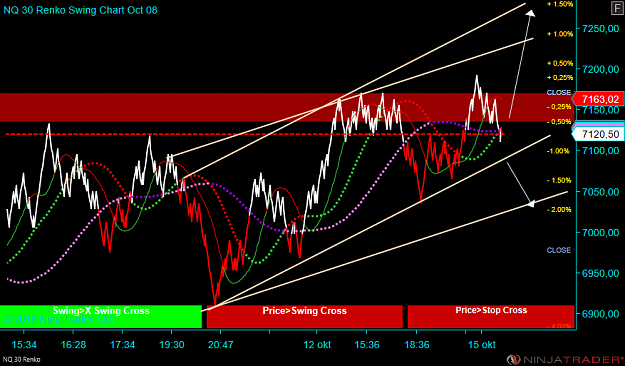Click the 7050,00 price axis label
This screenshot has width=625, height=366.
point(601,192)
